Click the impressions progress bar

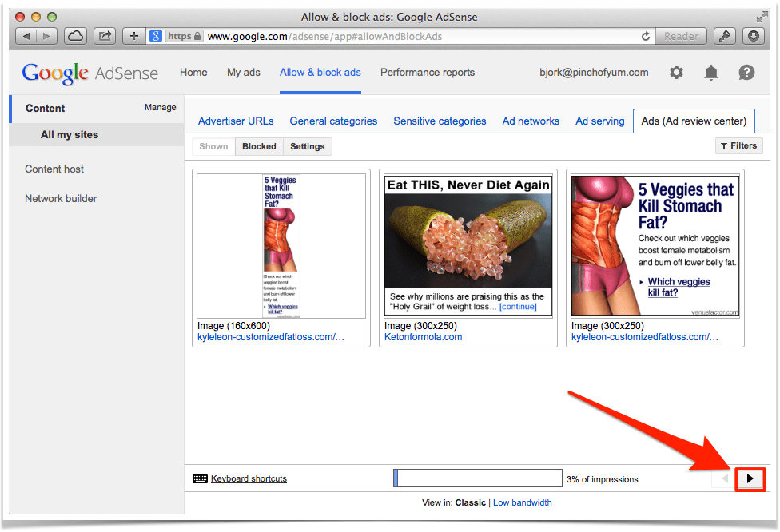(477, 477)
